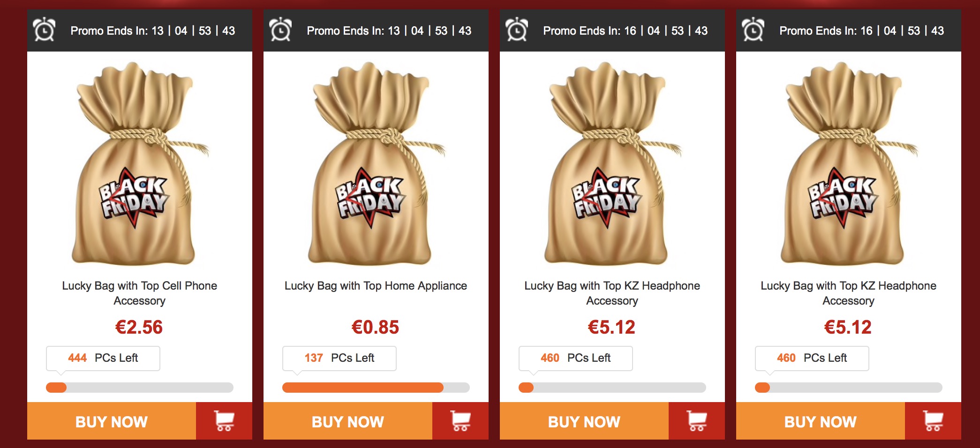
Task: Click the 444 PCs Left label
Action: (x=103, y=358)
